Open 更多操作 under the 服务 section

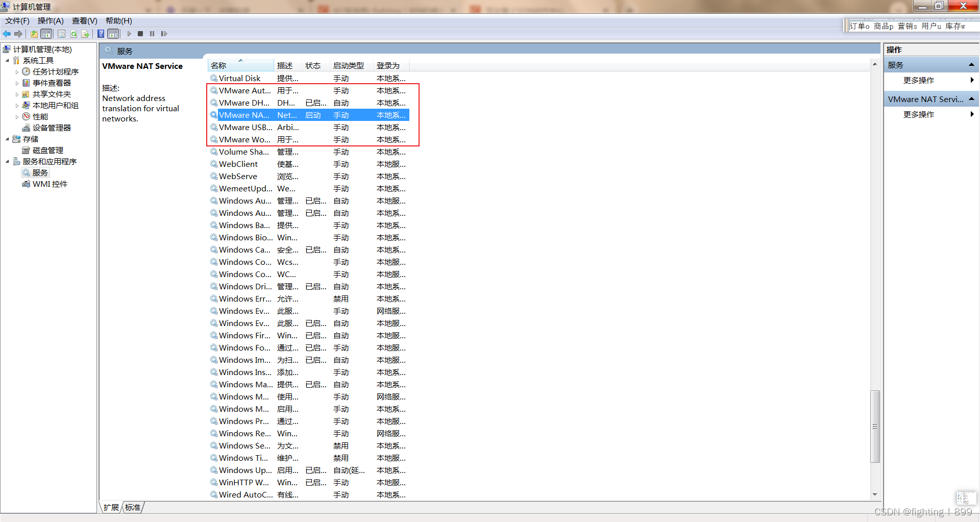919,81
